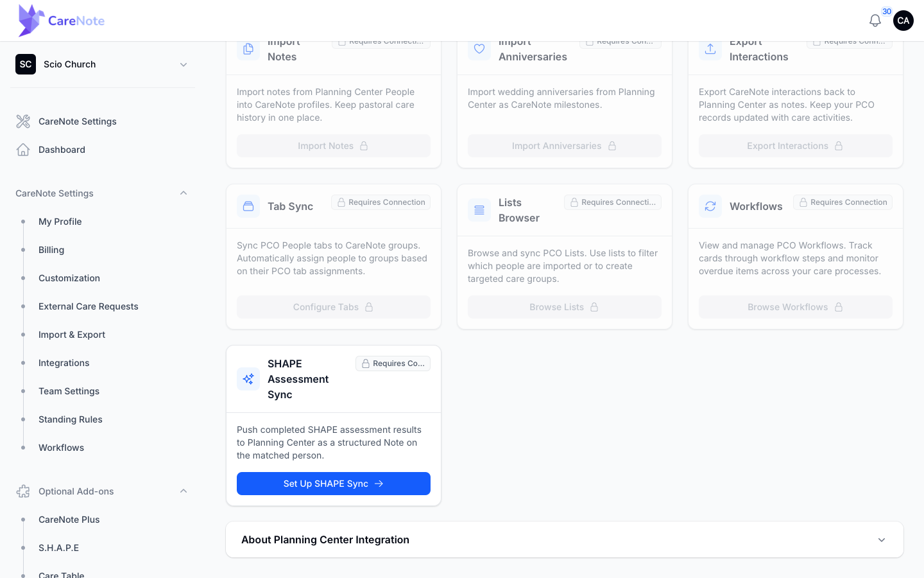The image size is (924, 578).
Task: Click the Browse Lists button
Action: [x=565, y=307]
